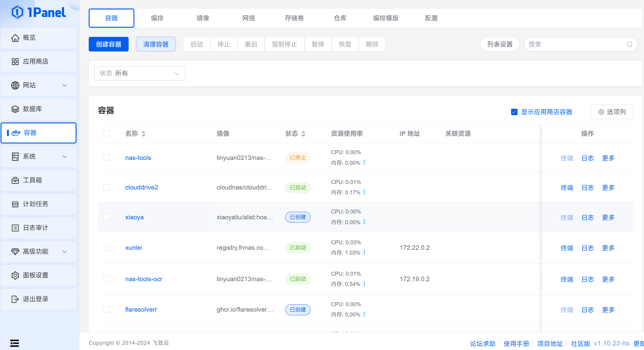The height and width of the screenshot is (350, 644).
Task: Click the search magnifier icon
Action: (x=630, y=44)
